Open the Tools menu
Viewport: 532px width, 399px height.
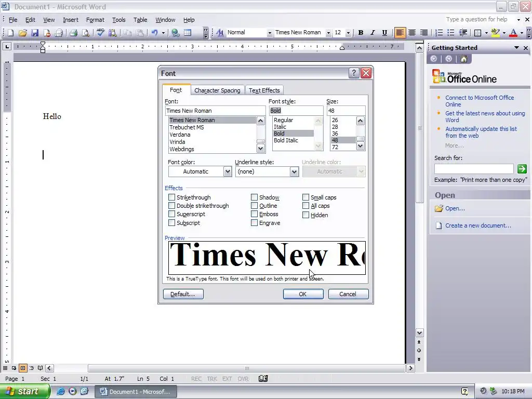point(119,20)
